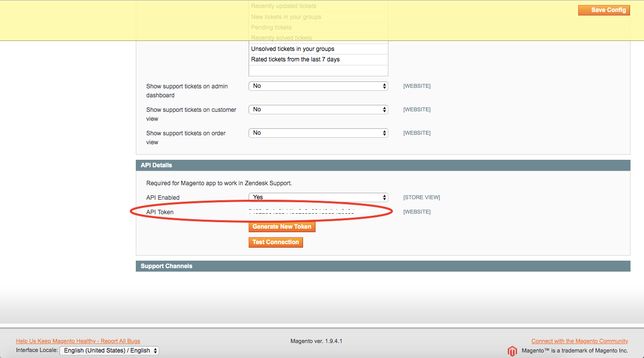Open the Report All Bugs link

(x=78, y=341)
